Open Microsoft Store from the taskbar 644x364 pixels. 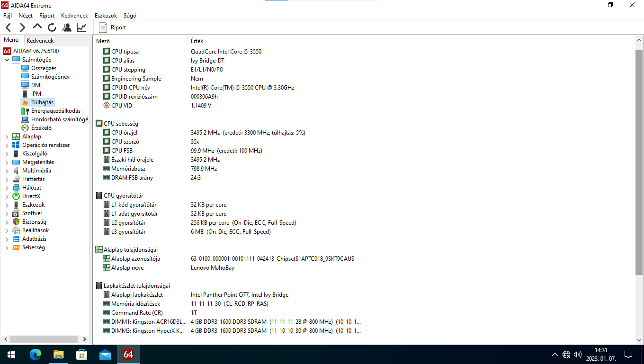(x=82, y=354)
